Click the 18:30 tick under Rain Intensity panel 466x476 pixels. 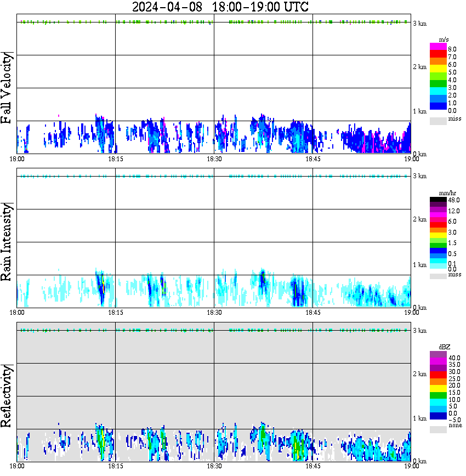214,313
